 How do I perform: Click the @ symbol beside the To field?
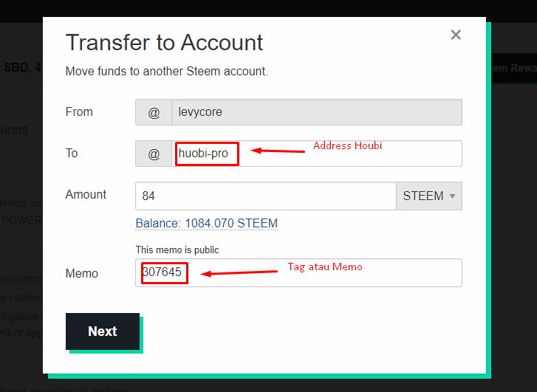pyautogui.click(x=154, y=154)
